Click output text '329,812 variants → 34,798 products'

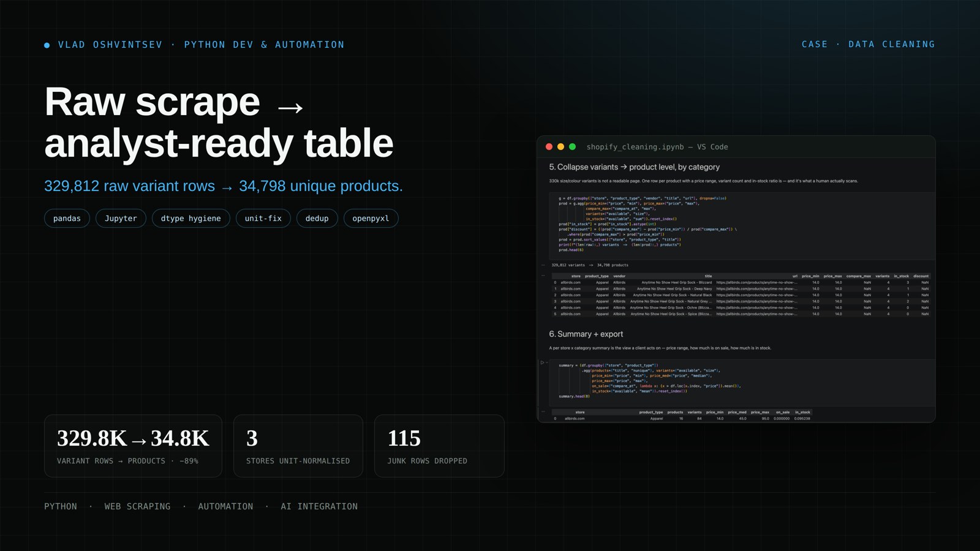point(590,265)
